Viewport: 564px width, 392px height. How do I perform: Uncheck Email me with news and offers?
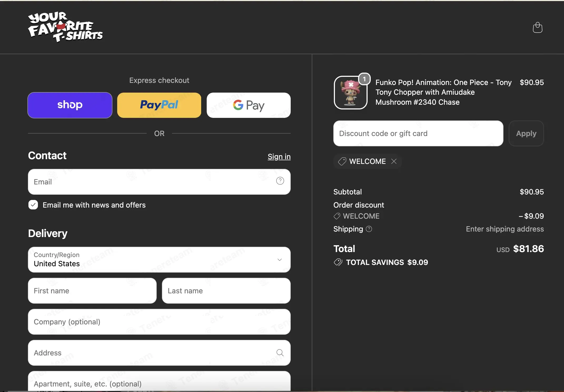pyautogui.click(x=33, y=205)
